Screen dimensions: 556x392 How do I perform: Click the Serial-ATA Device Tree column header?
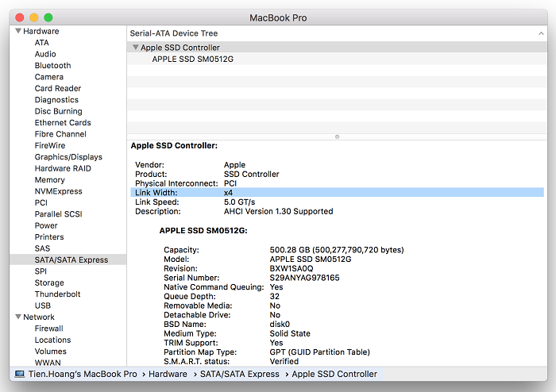[x=174, y=33]
